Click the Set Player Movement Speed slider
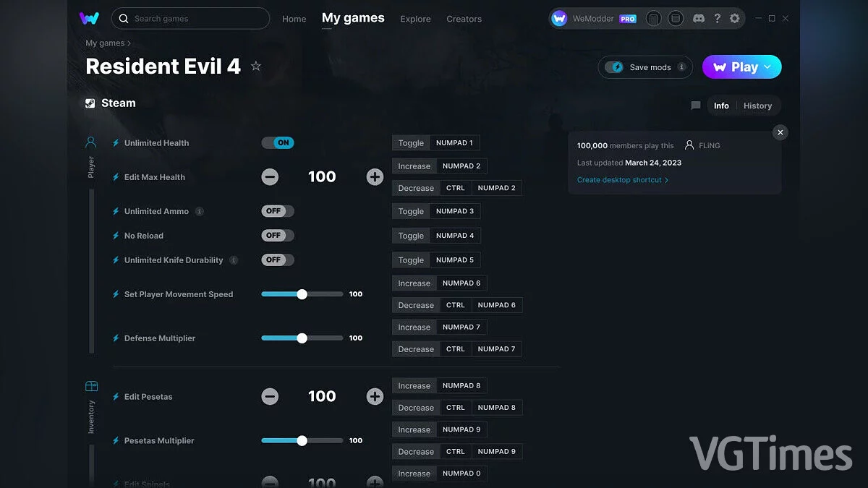The image size is (868, 488). click(302, 294)
